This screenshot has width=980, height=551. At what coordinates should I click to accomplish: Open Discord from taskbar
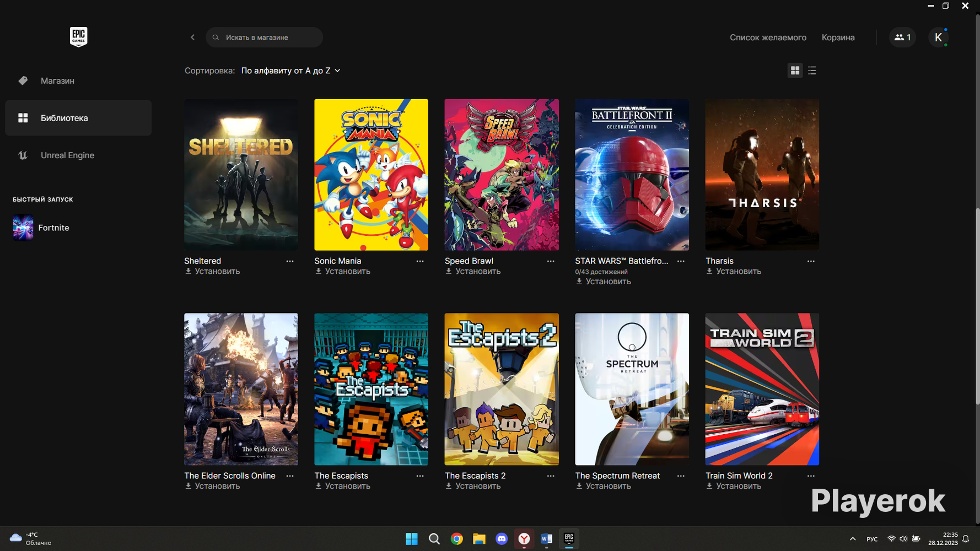(x=502, y=539)
